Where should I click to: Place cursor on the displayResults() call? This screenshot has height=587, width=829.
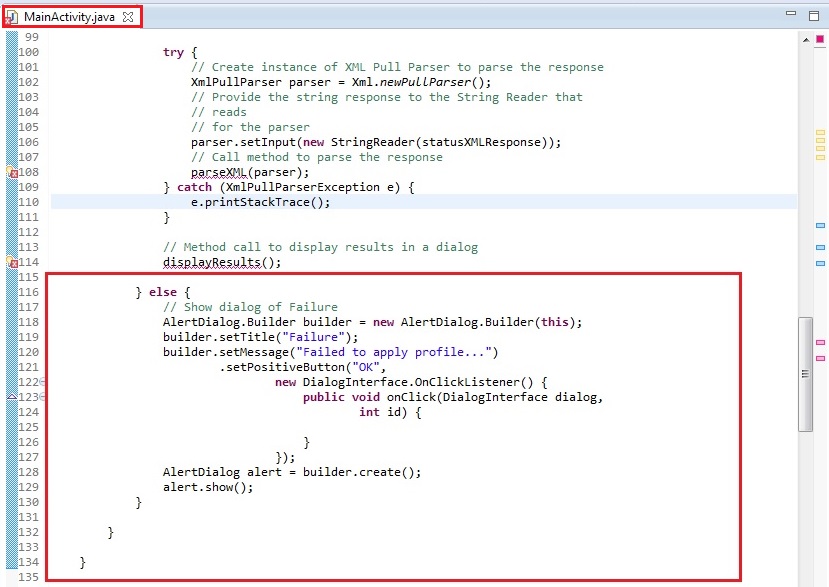[222, 263]
